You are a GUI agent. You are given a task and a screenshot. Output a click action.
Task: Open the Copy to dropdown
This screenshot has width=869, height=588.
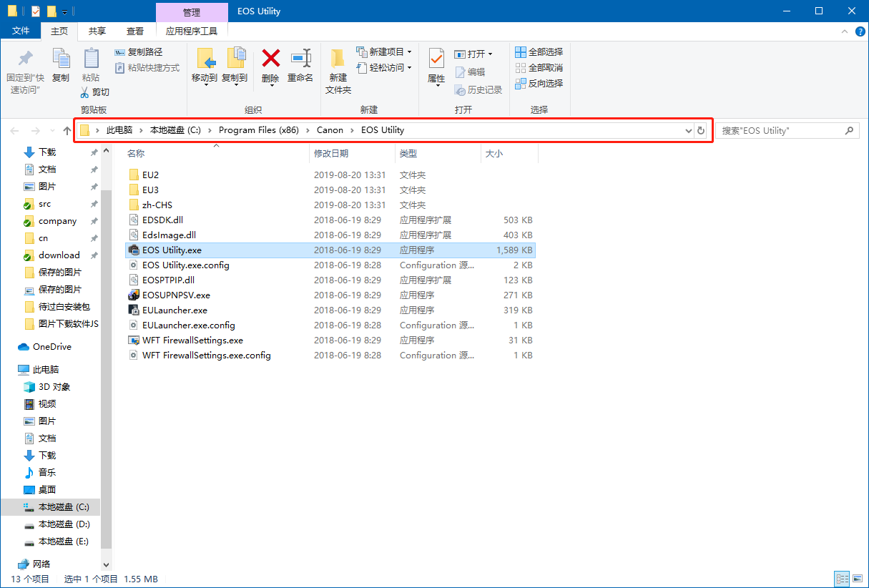point(235,85)
